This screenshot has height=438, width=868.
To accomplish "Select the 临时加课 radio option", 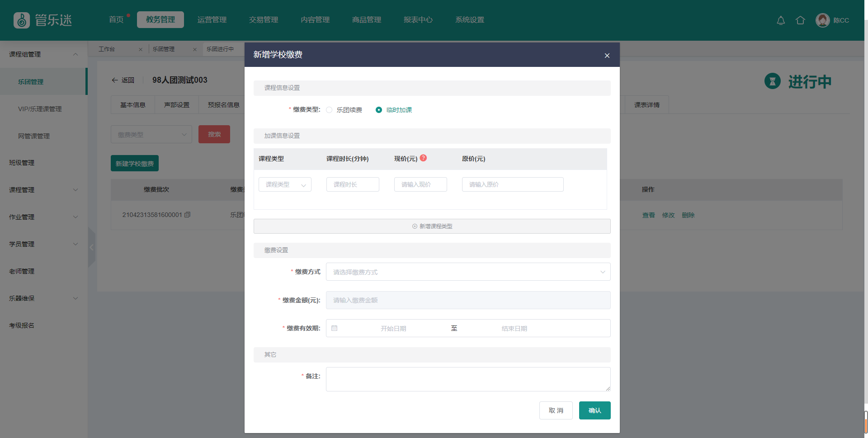I will click(379, 110).
